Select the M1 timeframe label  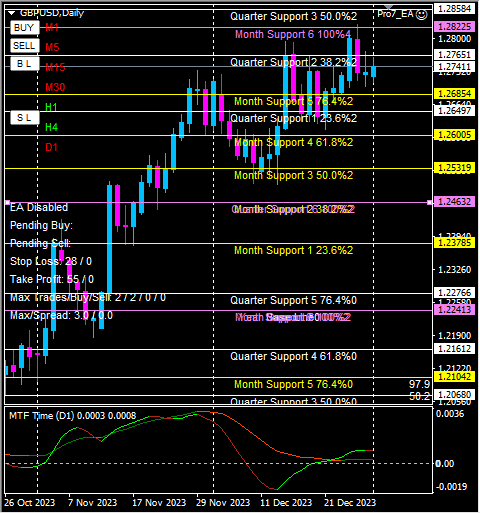(52, 27)
